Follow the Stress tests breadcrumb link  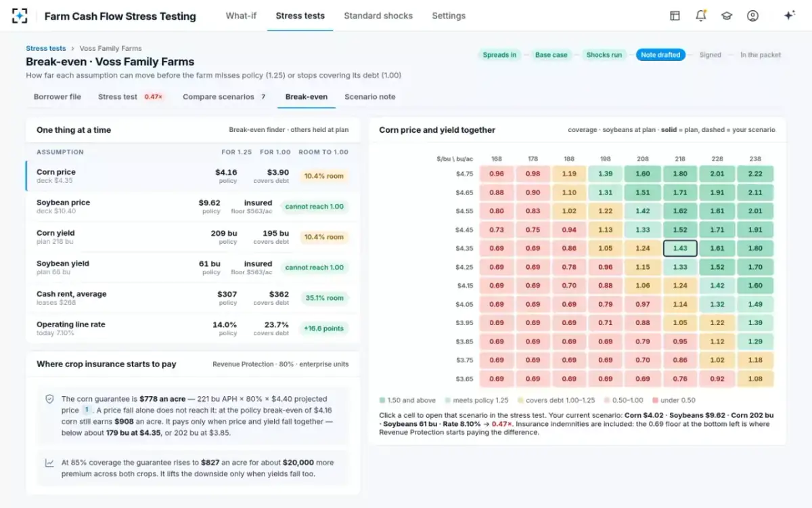(x=46, y=48)
